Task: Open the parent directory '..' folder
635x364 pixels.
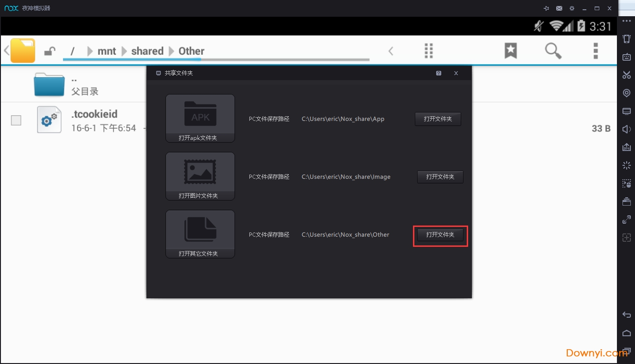Action: tap(49, 85)
